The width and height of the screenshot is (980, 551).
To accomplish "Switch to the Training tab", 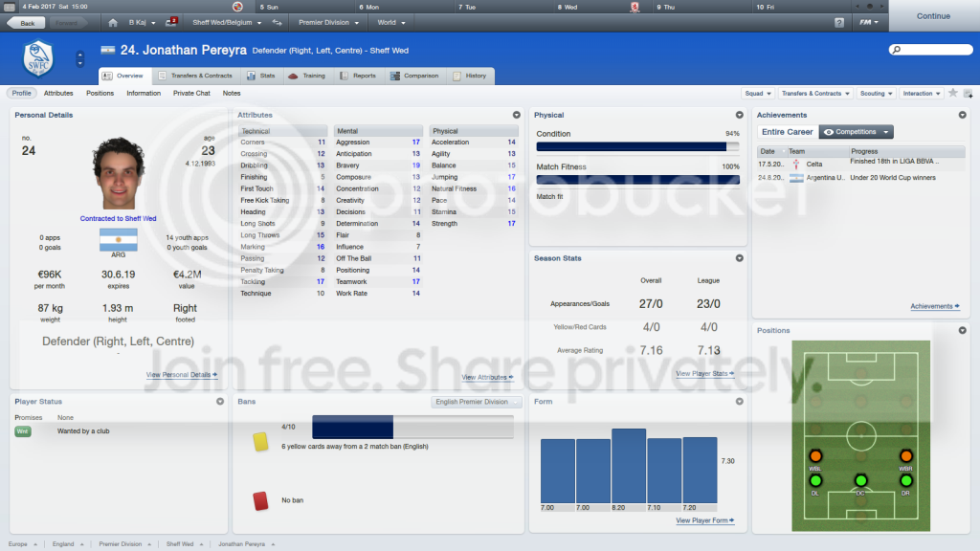I will 307,76.
